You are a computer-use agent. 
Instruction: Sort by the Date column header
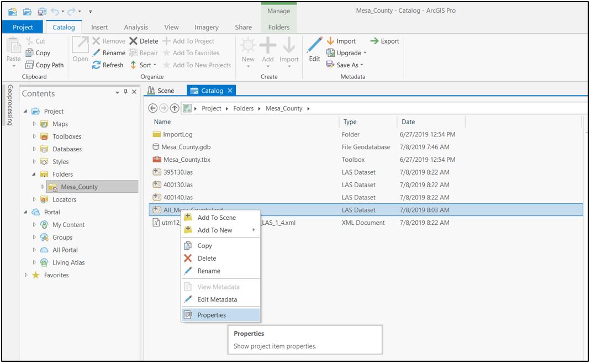pyautogui.click(x=408, y=122)
